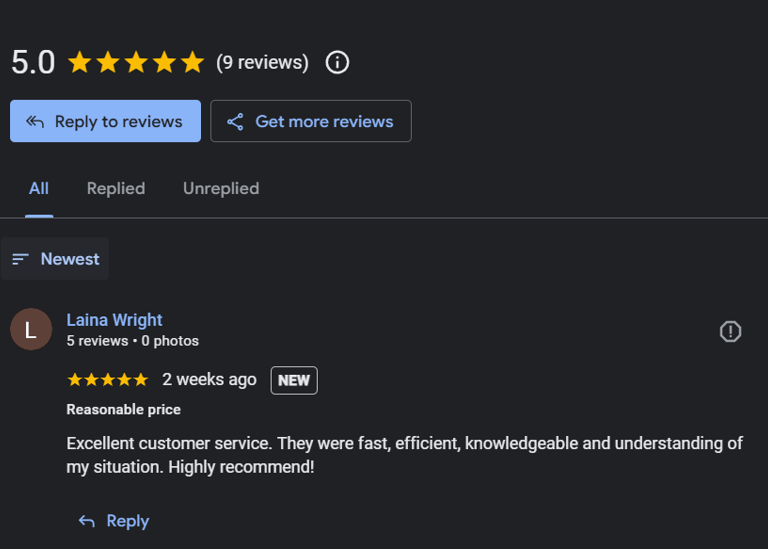Switch to the All tab
This screenshot has height=549, width=768.
coord(39,188)
